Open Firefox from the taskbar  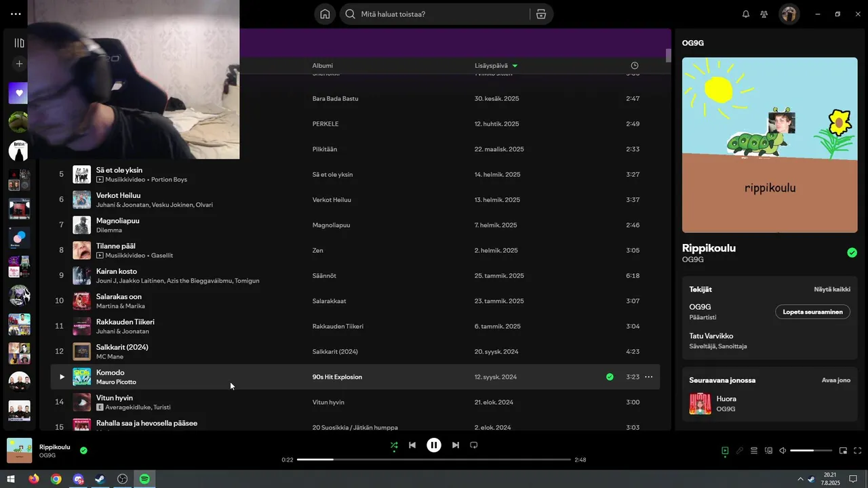coord(34,479)
